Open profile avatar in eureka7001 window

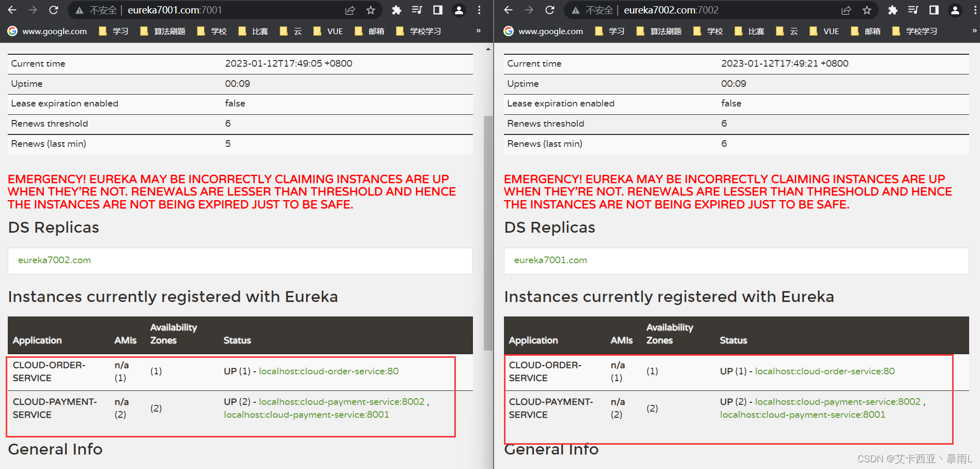[x=458, y=10]
